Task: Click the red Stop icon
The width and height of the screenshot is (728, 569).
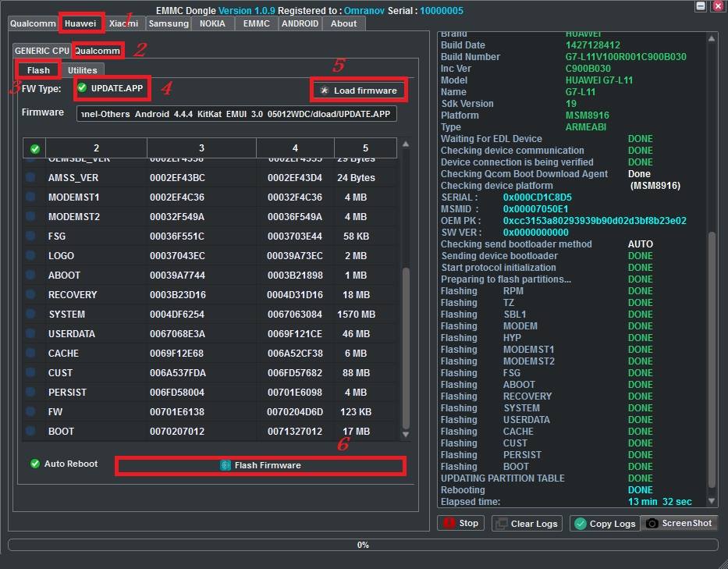Action: pyautogui.click(x=449, y=523)
